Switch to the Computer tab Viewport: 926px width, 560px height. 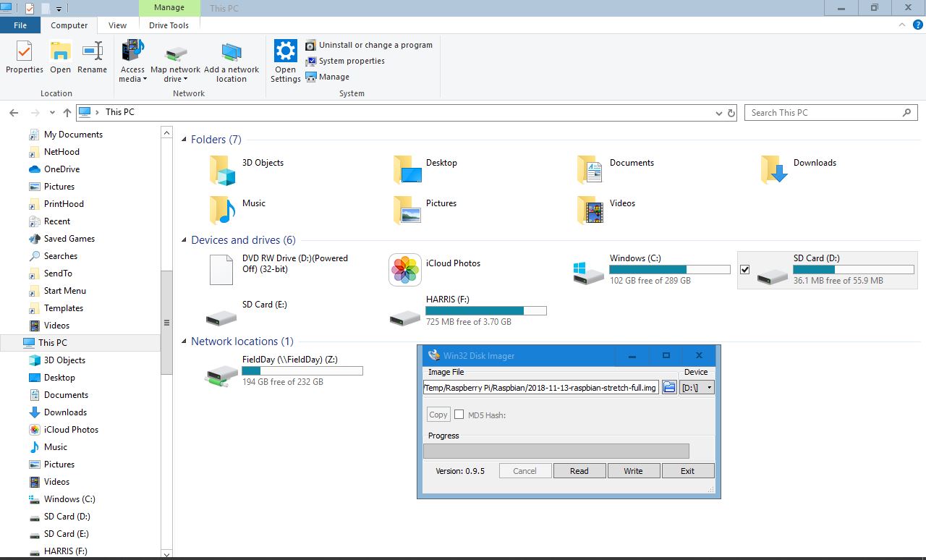coord(69,25)
